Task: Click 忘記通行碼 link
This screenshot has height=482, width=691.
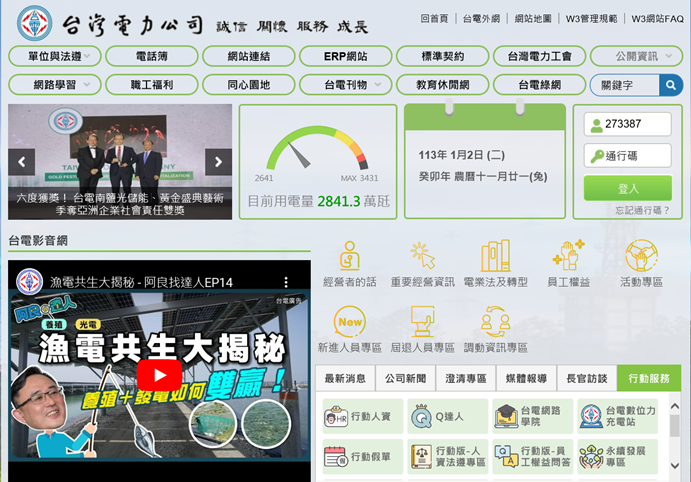Action: coord(643,211)
